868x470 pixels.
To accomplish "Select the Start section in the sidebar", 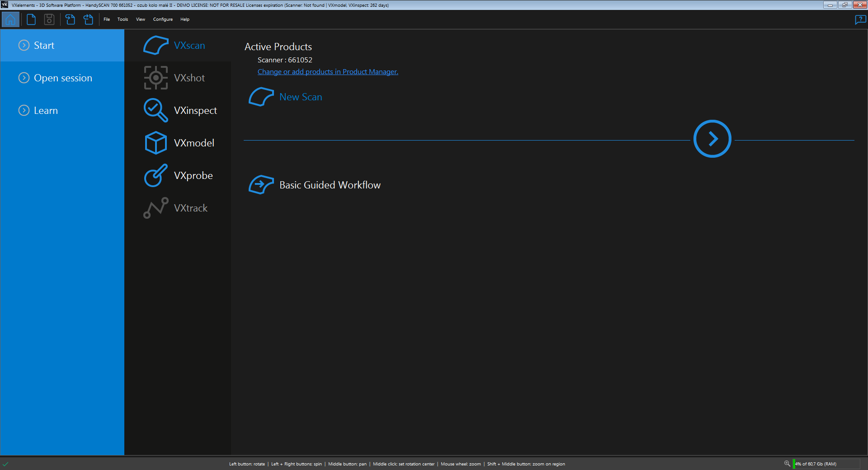I will (43, 46).
